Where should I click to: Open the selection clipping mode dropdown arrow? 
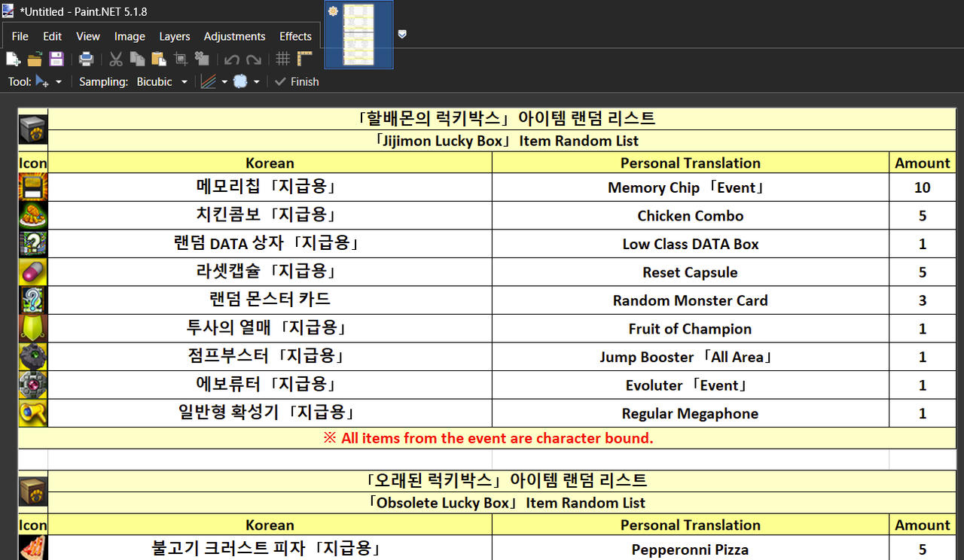point(257,82)
